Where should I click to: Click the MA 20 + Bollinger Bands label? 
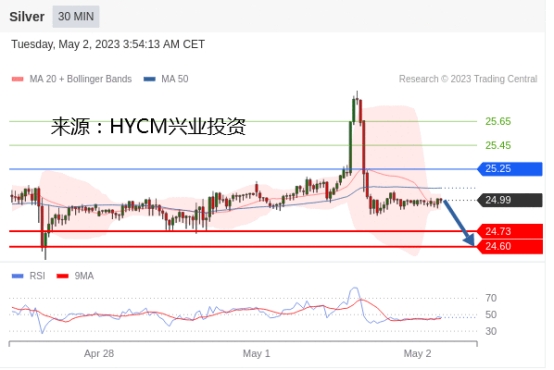click(82, 80)
